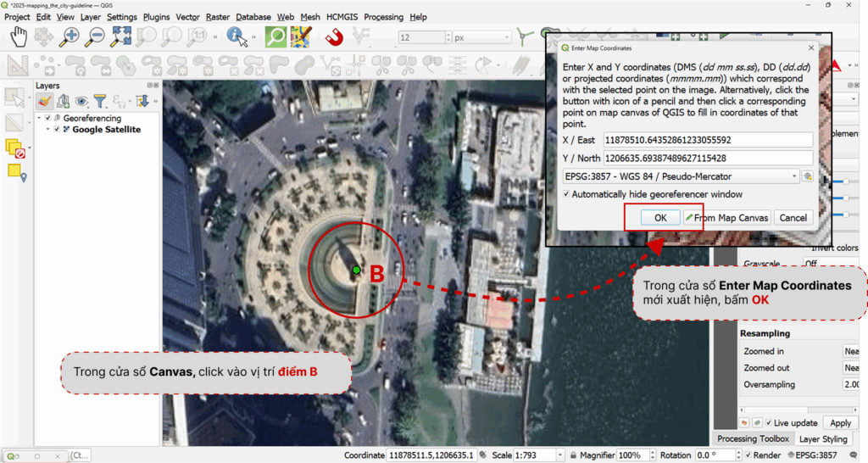Select the Pan Map hand tool
The width and height of the screenshot is (868, 463).
[x=19, y=37]
